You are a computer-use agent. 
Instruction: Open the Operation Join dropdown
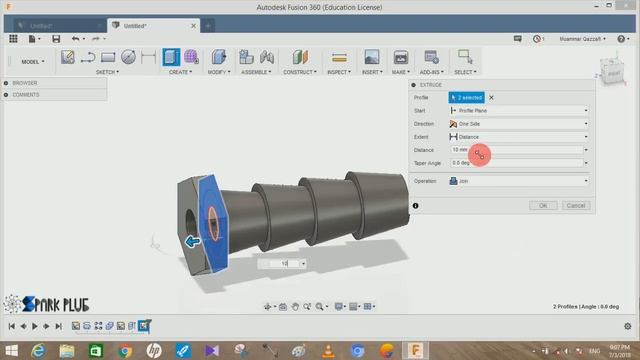point(518,181)
